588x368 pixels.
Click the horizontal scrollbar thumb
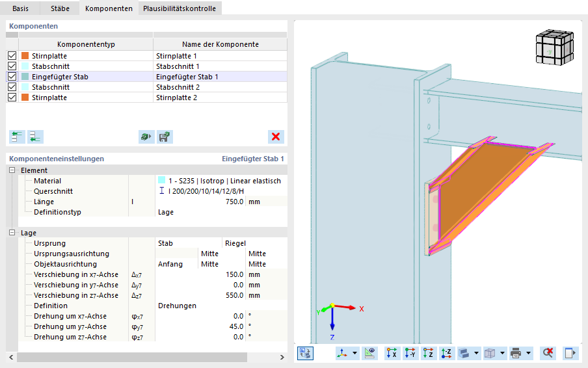tap(132, 357)
